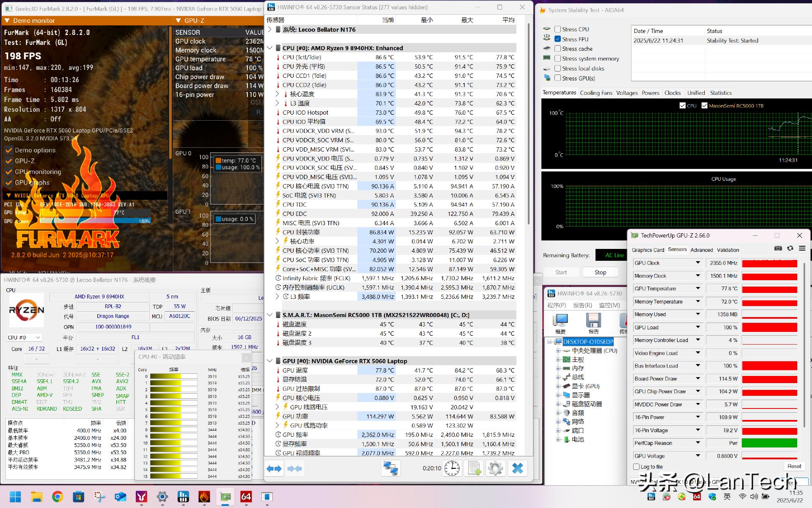Screen dimensions: 812x508
Task: Open HWiNFO network remote monitoring icon
Action: (390, 468)
